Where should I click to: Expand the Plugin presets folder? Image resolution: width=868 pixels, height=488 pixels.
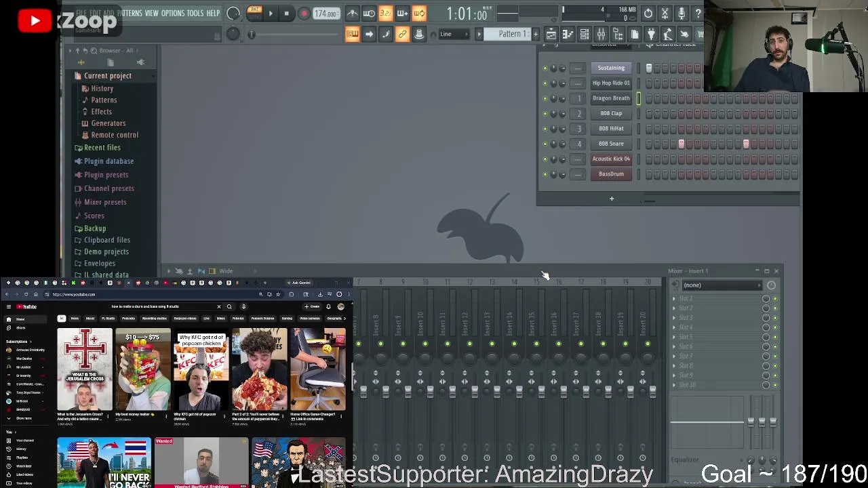(x=106, y=175)
